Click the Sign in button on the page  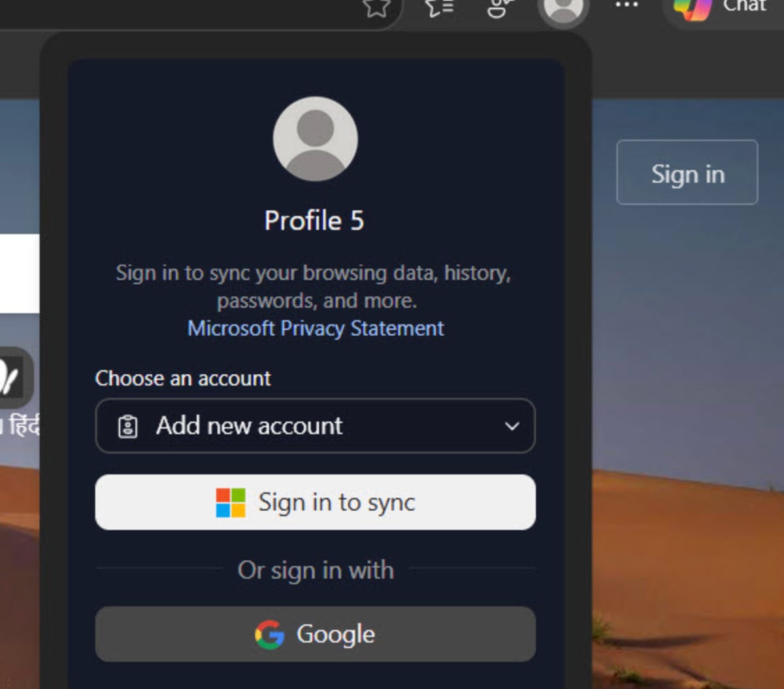tap(687, 172)
